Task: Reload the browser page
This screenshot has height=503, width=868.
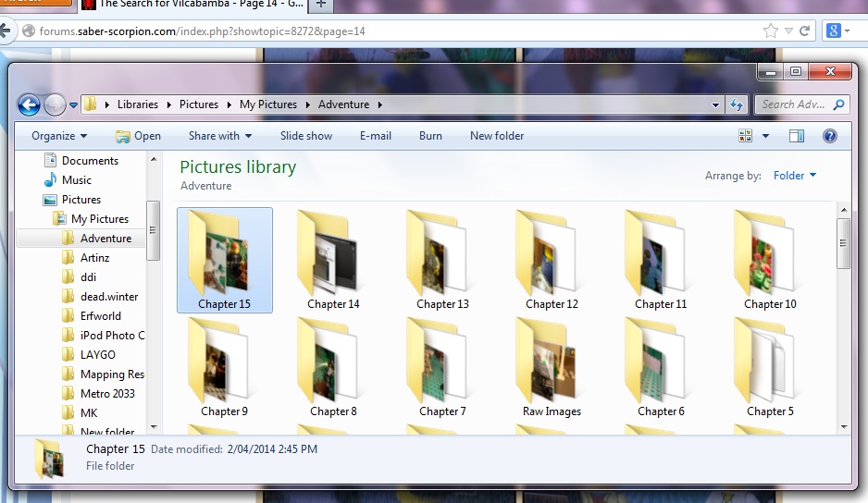Action: (x=805, y=31)
